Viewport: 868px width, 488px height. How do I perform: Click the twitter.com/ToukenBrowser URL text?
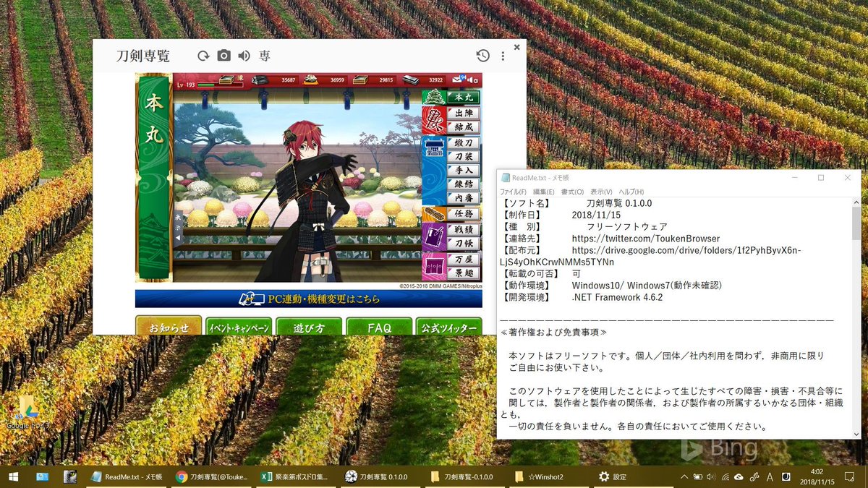[x=645, y=238]
